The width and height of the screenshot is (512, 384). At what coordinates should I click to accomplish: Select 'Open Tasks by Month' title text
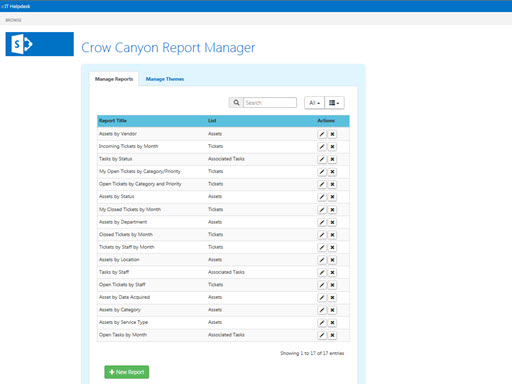click(x=123, y=335)
